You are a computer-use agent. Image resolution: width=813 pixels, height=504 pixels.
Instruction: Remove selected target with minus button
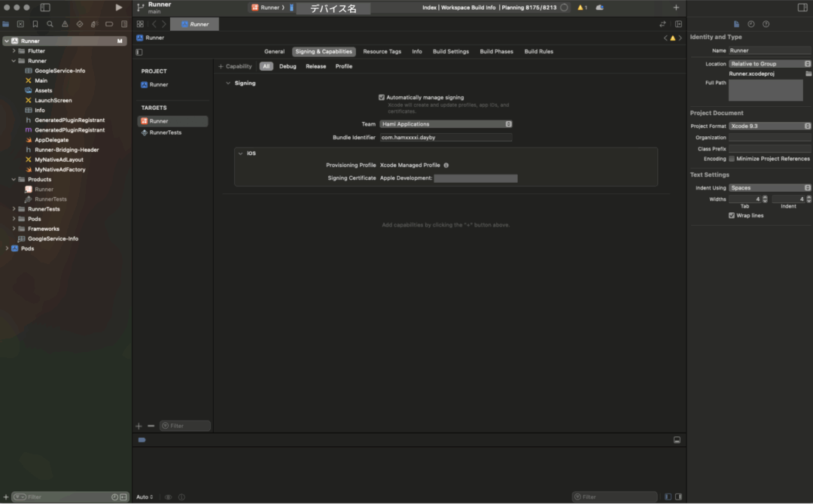151,426
